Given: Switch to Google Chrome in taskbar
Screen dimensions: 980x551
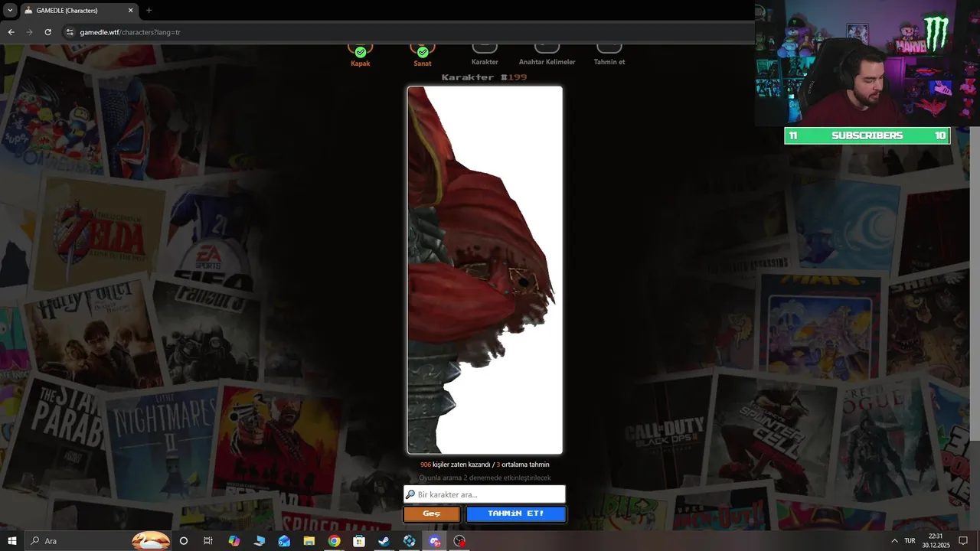Looking at the screenshot, I should click(x=335, y=541).
